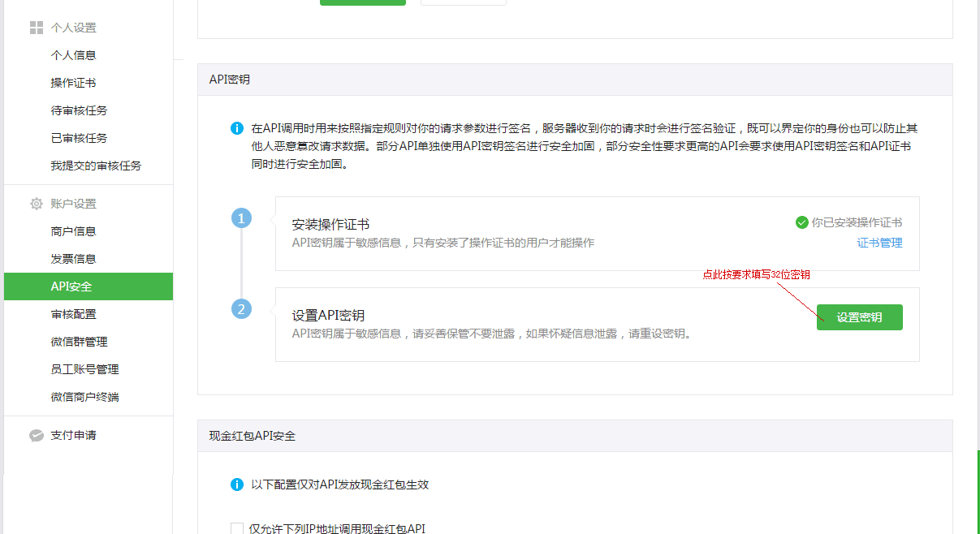The height and width of the screenshot is (534, 980).
Task: Open 个人信息 in the sidebar
Action: (73, 55)
